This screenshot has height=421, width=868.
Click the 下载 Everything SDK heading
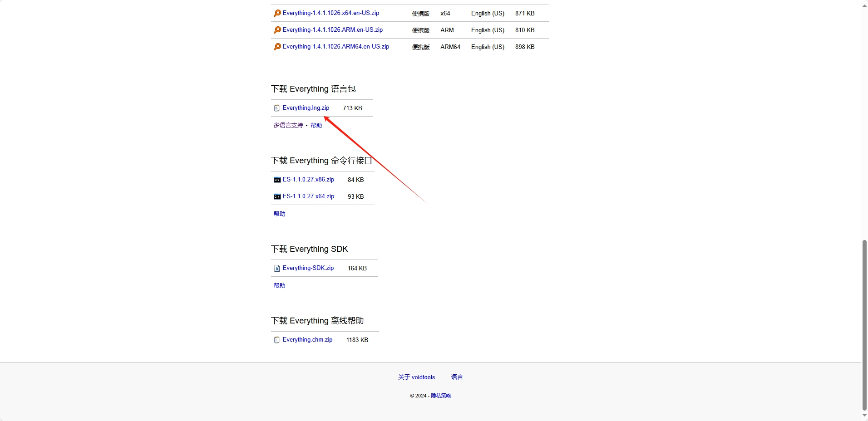[309, 249]
